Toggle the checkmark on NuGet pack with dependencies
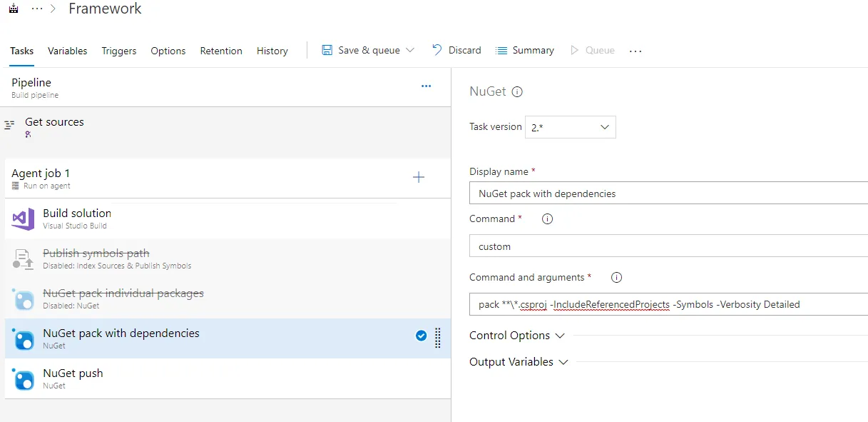The height and width of the screenshot is (422, 868). (x=421, y=336)
